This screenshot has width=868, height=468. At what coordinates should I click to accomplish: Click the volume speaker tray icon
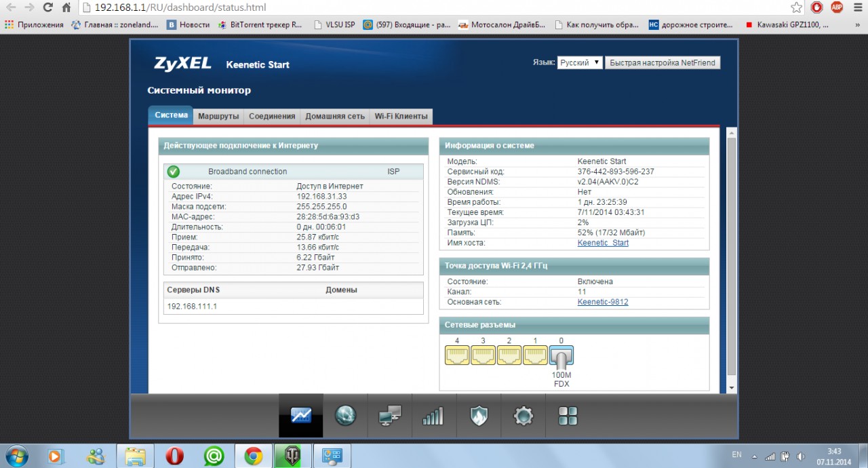(801, 456)
